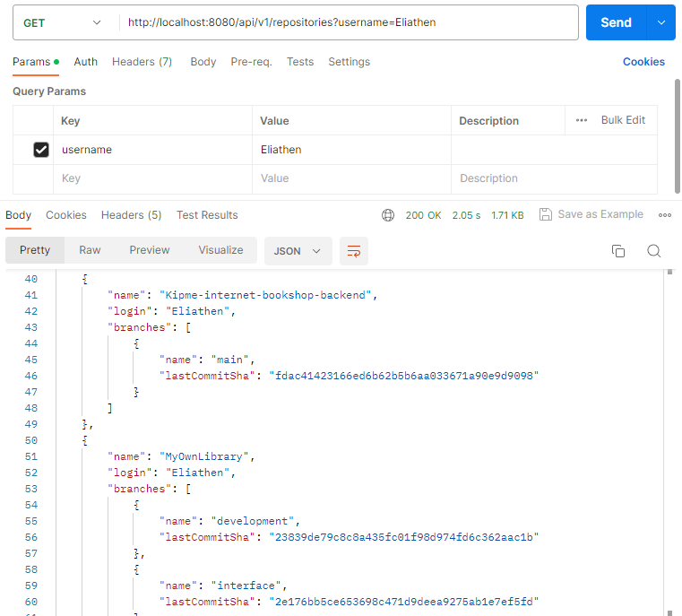The width and height of the screenshot is (682, 616).
Task: Click "Kipme-internet-bookshop-backend" name value
Action: [265, 295]
